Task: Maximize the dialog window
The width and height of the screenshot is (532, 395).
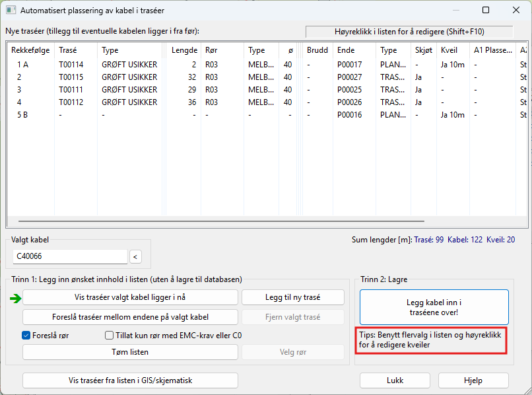Action: point(486,10)
